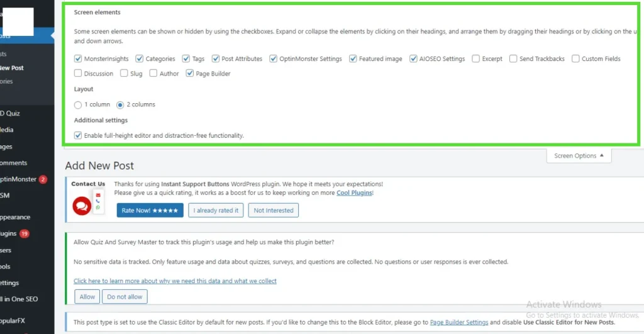Uncheck full-height editor and distraction-free option
The image size is (644, 334).
pyautogui.click(x=78, y=135)
